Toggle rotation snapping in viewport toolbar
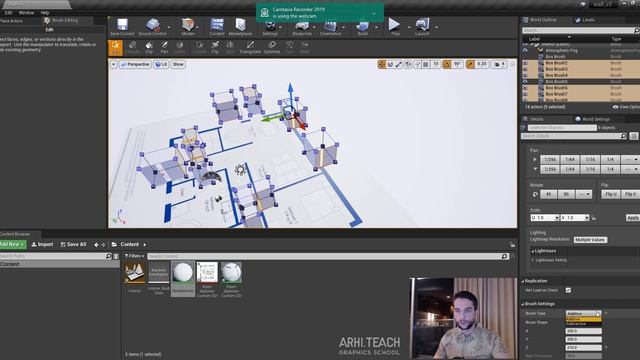Screen dimensions: 640x360 447,64
